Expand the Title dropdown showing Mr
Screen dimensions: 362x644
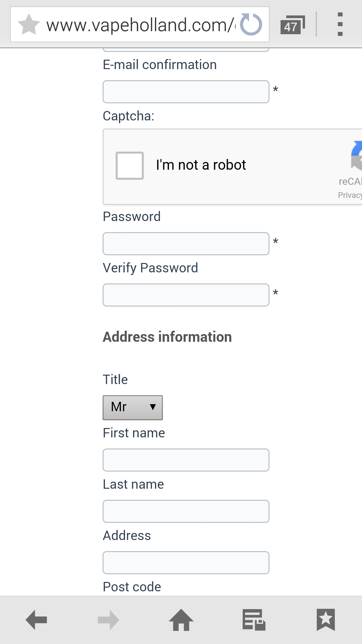click(133, 408)
